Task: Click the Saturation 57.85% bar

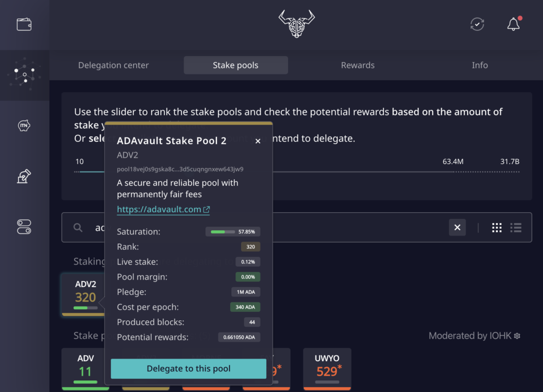Action: [233, 232]
